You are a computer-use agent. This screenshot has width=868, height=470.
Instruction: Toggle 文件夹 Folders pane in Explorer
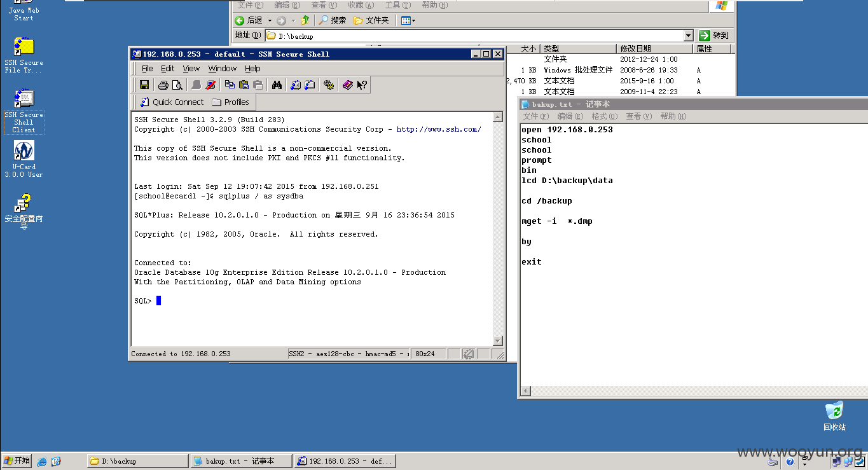[x=371, y=20]
